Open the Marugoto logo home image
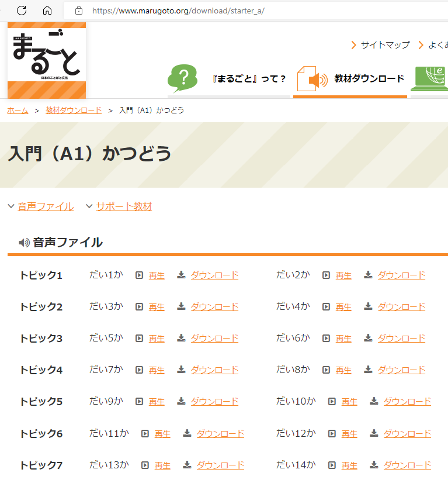The image size is (448, 490). 47,60
